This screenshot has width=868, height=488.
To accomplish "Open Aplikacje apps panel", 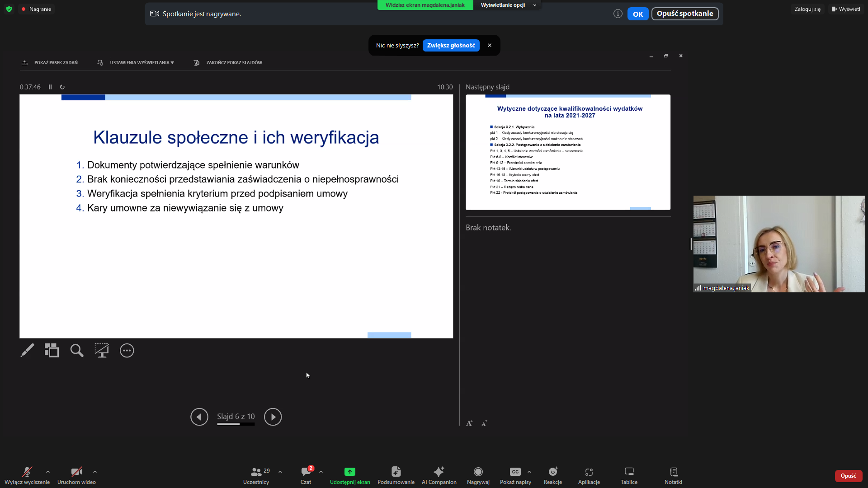I will pos(589,475).
